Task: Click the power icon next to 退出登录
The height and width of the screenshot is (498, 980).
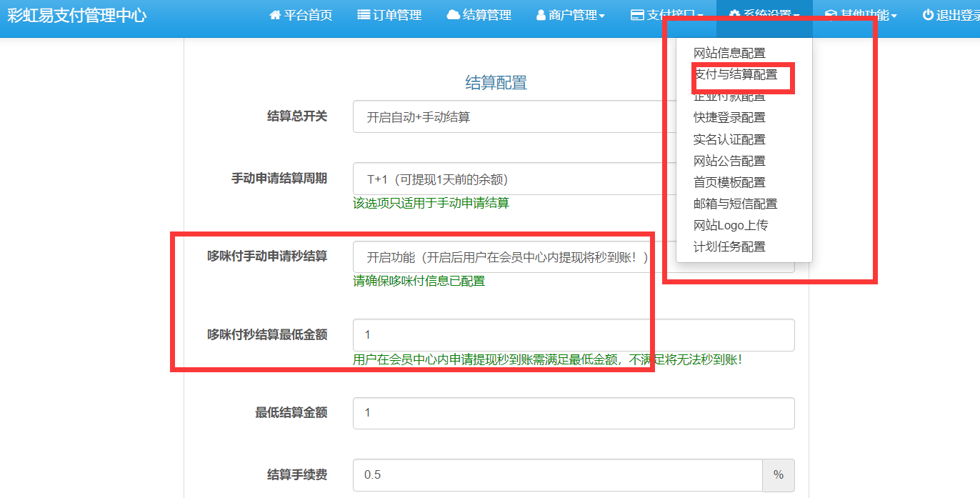Action: [926, 15]
